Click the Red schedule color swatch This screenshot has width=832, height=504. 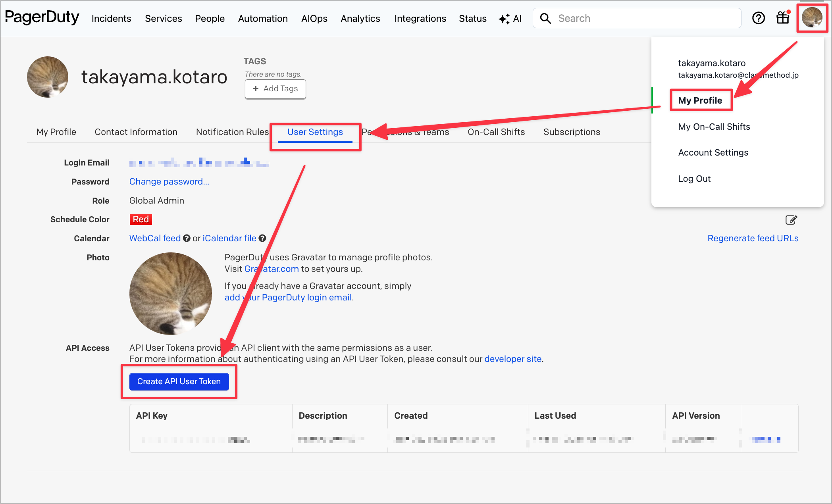click(x=141, y=219)
